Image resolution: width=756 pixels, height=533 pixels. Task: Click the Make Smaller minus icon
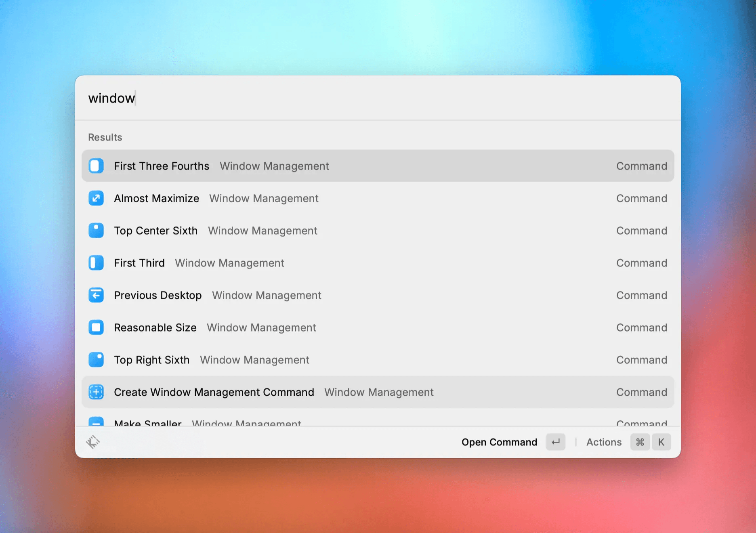pyautogui.click(x=96, y=422)
